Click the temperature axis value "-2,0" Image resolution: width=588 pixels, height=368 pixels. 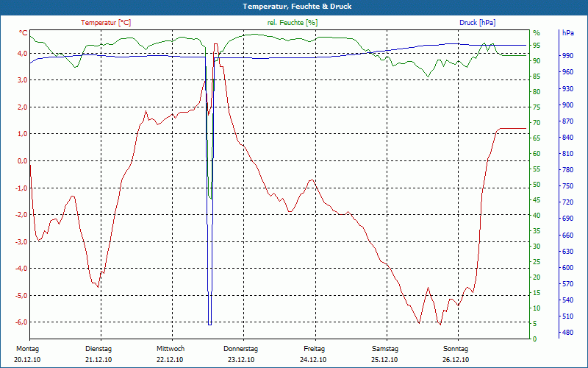click(21, 215)
